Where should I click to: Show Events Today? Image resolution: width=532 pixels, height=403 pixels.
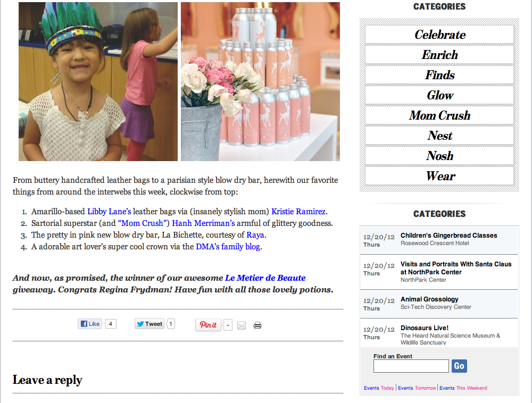tap(379, 388)
